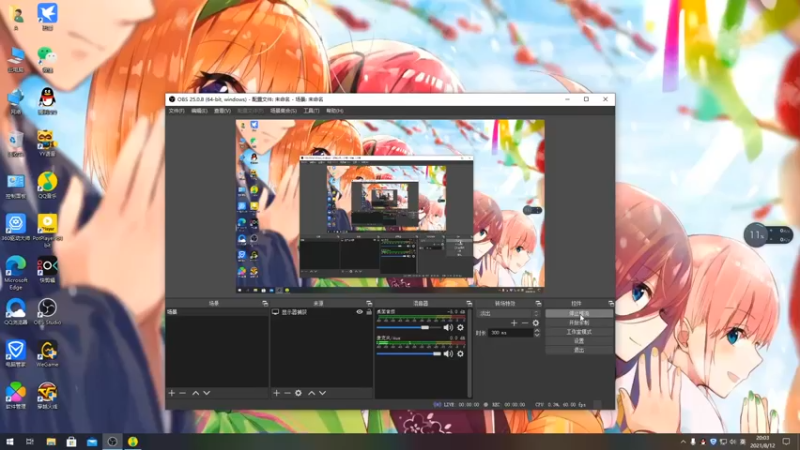
Task: Move scene down in Scenes panel
Action: [x=207, y=393]
